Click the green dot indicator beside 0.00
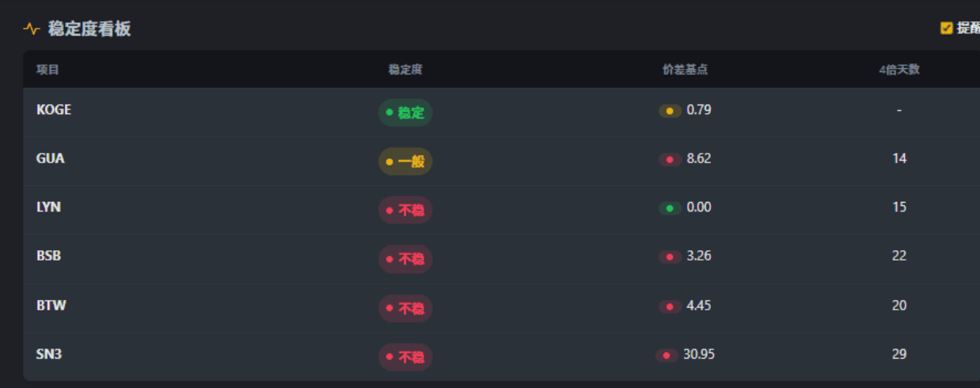The height and width of the screenshot is (388, 980). pos(670,208)
